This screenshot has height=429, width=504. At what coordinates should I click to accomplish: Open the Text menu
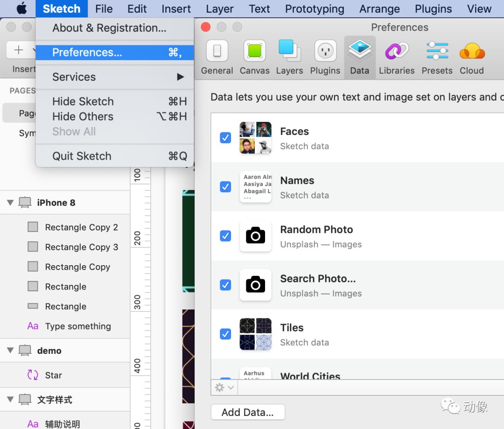pyautogui.click(x=259, y=9)
